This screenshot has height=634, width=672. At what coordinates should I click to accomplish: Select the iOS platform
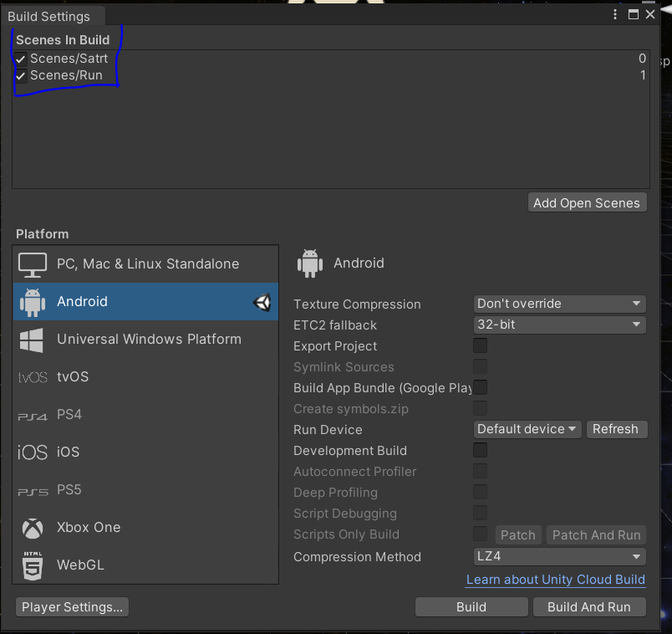point(145,452)
